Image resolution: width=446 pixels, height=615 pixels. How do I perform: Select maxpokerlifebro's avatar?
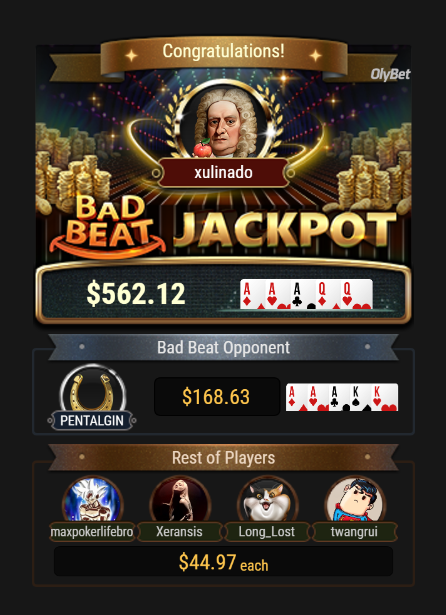[93, 499]
